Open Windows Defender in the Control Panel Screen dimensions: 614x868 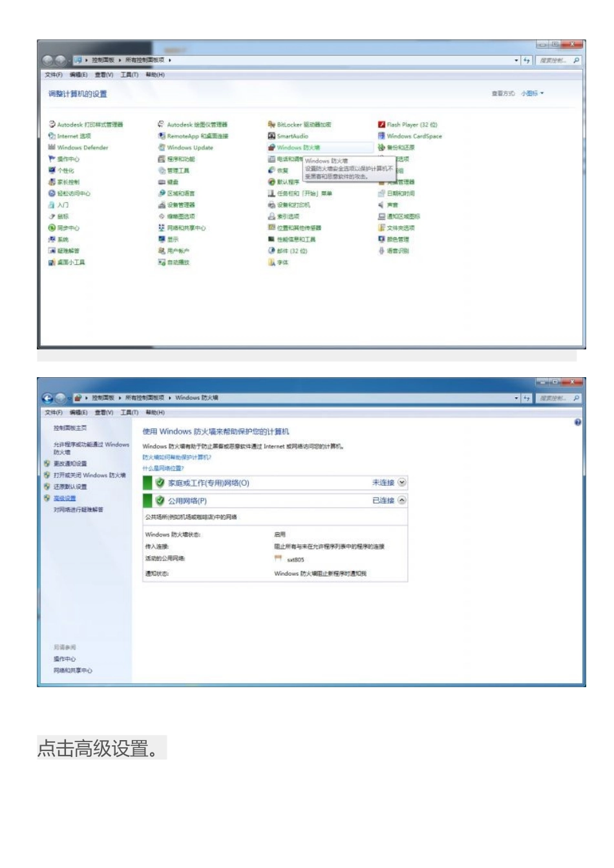82,148
